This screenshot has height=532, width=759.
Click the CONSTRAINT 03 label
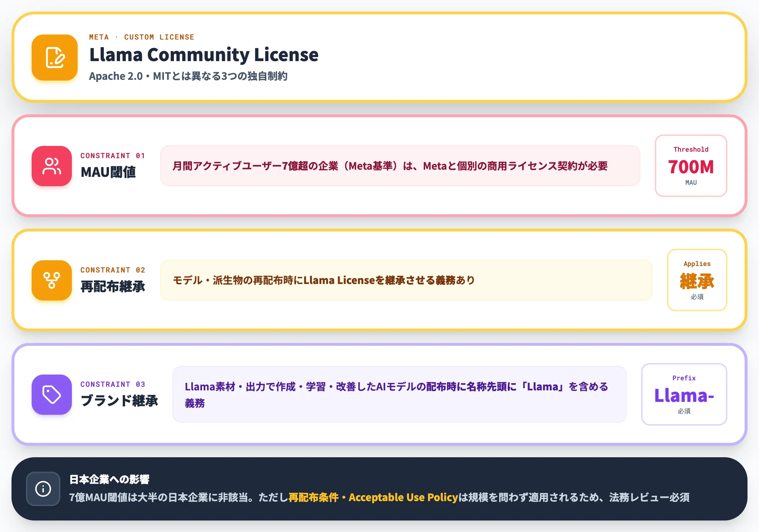tap(113, 384)
